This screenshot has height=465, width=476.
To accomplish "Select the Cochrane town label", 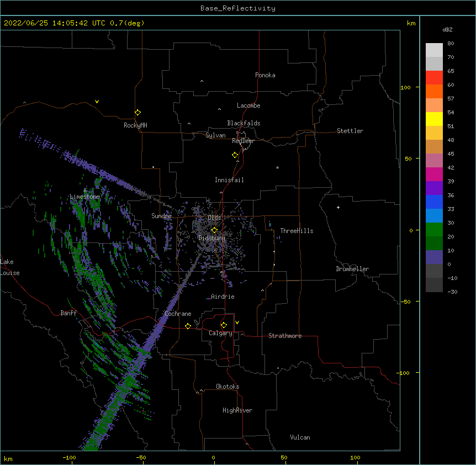I will (178, 314).
